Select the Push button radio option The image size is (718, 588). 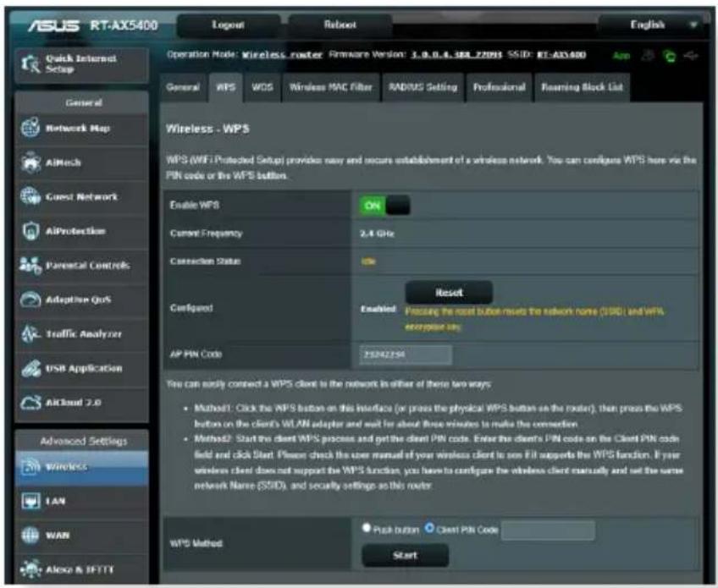(x=366, y=528)
